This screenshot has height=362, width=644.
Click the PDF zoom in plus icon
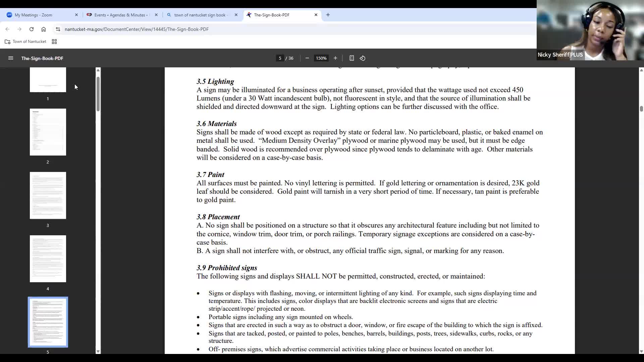point(335,58)
